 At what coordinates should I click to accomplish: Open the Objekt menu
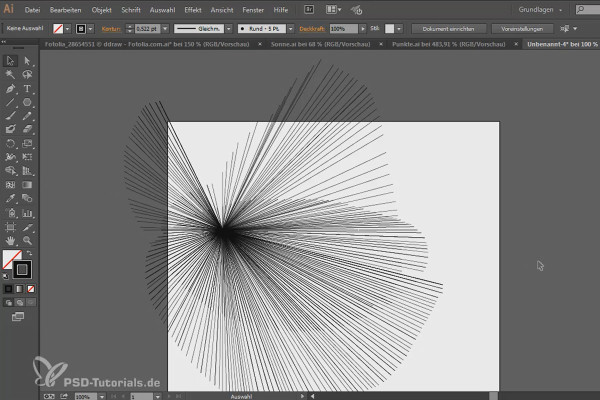[101, 10]
